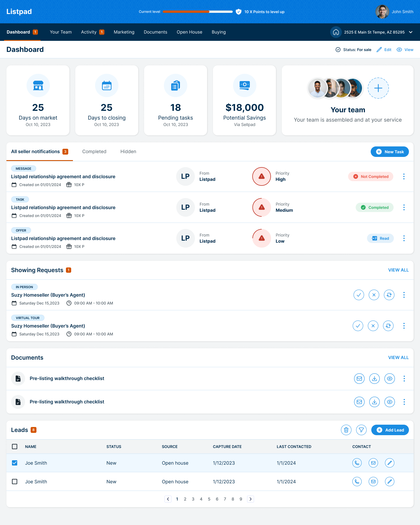Preview the second walkthrough checklist with eye icon
The image size is (420, 525).
(390, 402)
